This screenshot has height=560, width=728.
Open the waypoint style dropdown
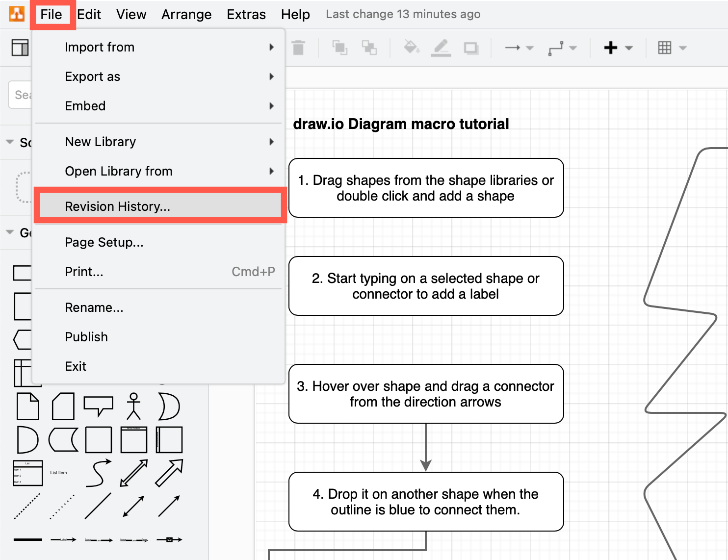[x=574, y=48]
